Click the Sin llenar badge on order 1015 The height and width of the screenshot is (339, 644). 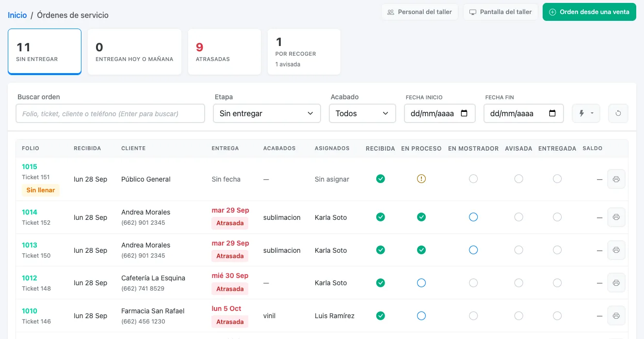click(41, 190)
